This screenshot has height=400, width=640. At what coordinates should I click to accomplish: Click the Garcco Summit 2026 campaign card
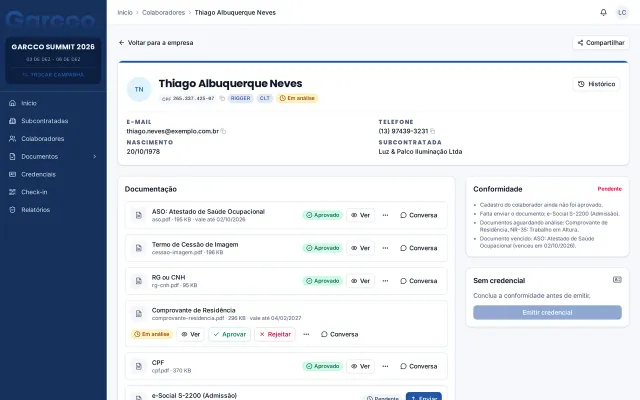pos(53,60)
